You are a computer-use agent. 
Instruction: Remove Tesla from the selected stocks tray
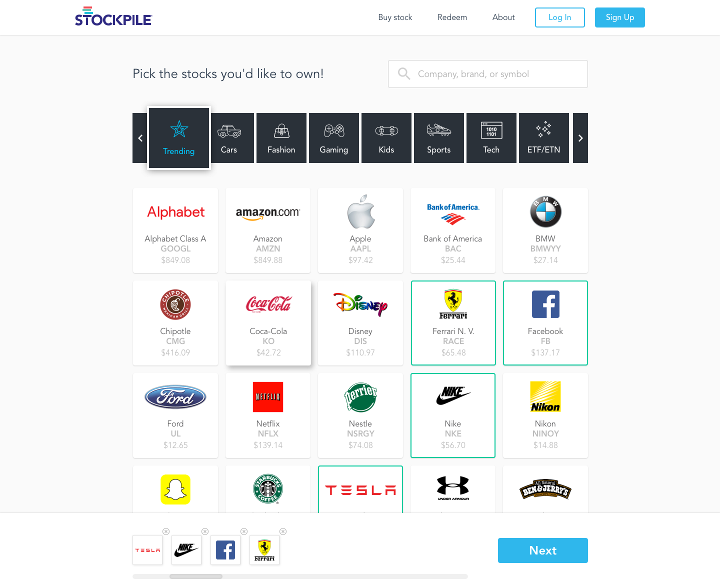coord(166,531)
